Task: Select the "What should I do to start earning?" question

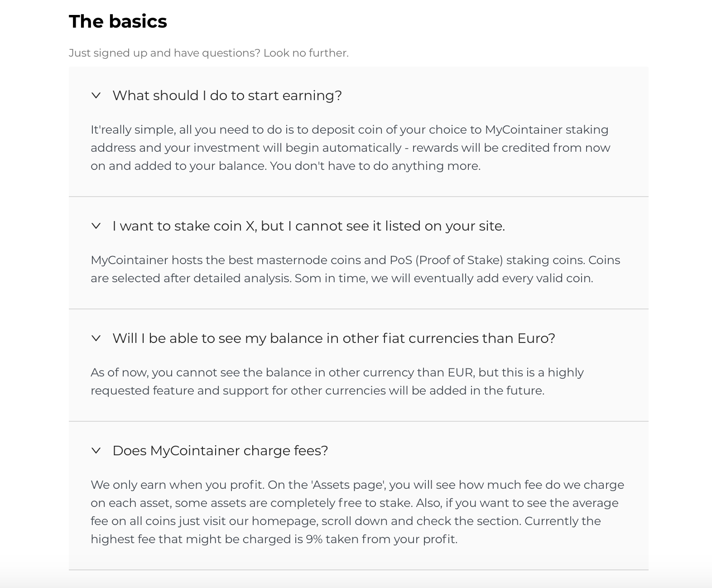Action: point(227,96)
